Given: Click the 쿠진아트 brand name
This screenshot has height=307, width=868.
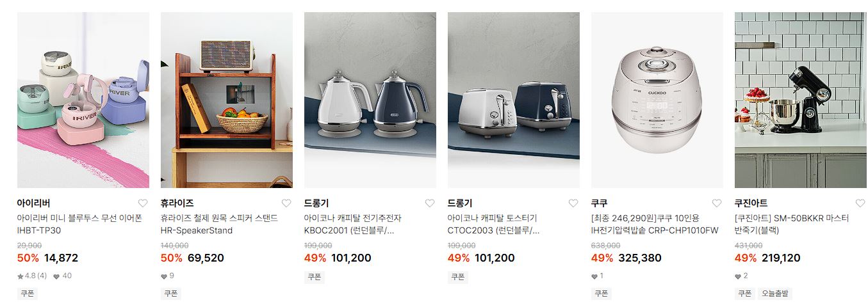Looking at the screenshot, I should click(751, 203).
